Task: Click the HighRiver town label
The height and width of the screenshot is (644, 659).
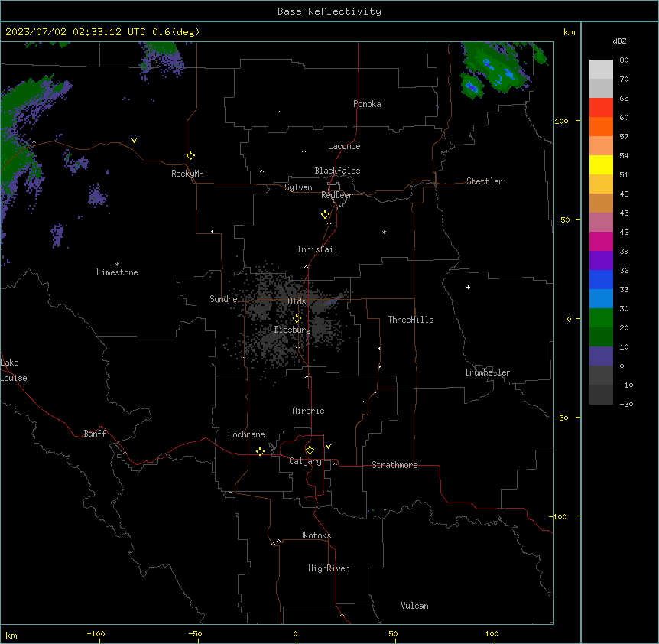Action: (329, 568)
